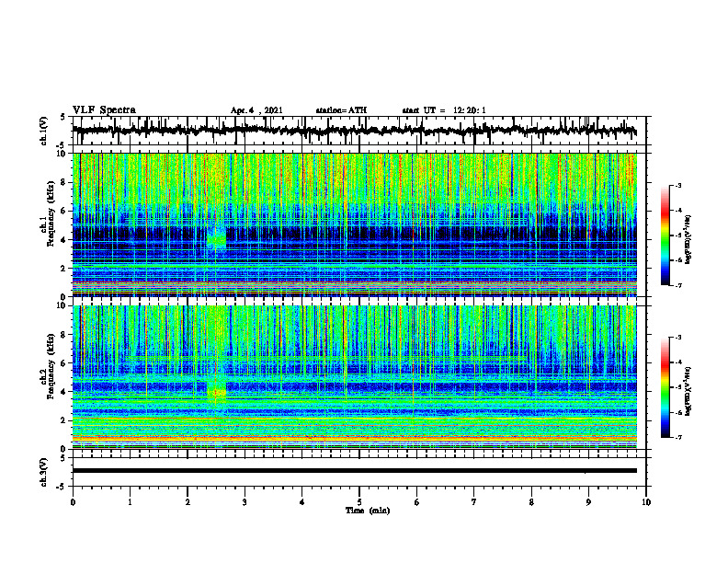This screenshot has width=728, height=563.
Task: Click the "9" tick on the time axis
Action: tap(588, 502)
